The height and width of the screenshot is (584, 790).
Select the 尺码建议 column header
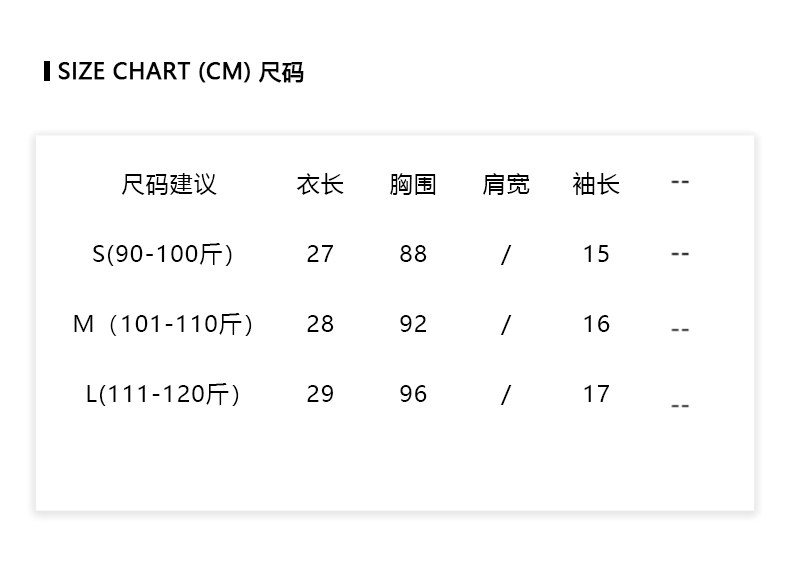[x=169, y=185]
